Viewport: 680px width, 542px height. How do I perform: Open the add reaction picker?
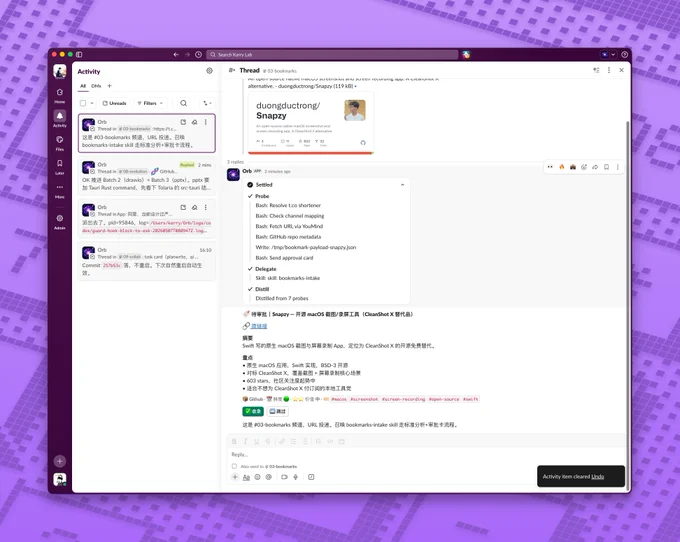click(584, 167)
